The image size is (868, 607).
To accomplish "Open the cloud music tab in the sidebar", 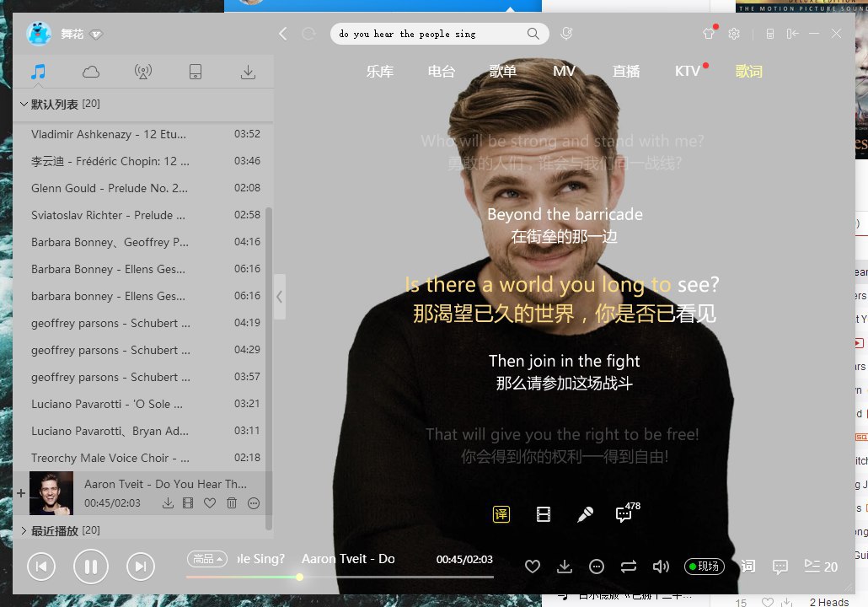I will click(91, 73).
